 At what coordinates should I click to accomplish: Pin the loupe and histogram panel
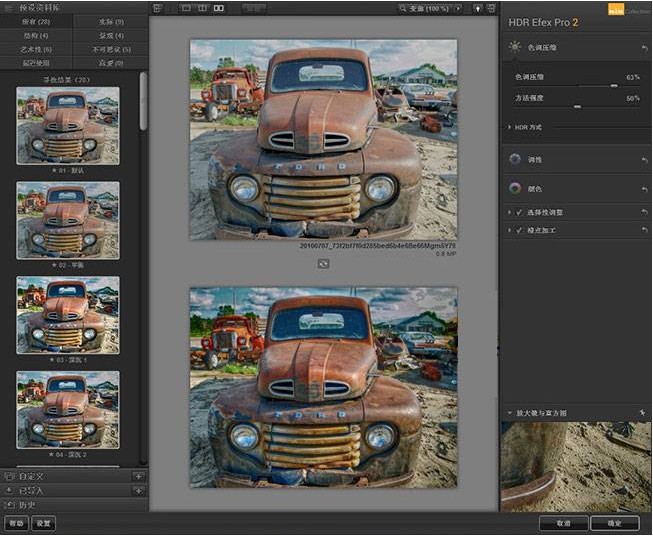pyautogui.click(x=643, y=412)
